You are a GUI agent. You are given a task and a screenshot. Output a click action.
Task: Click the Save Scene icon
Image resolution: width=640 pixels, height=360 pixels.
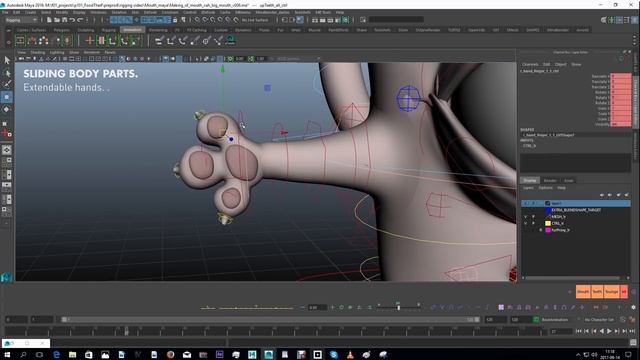tap(64, 20)
